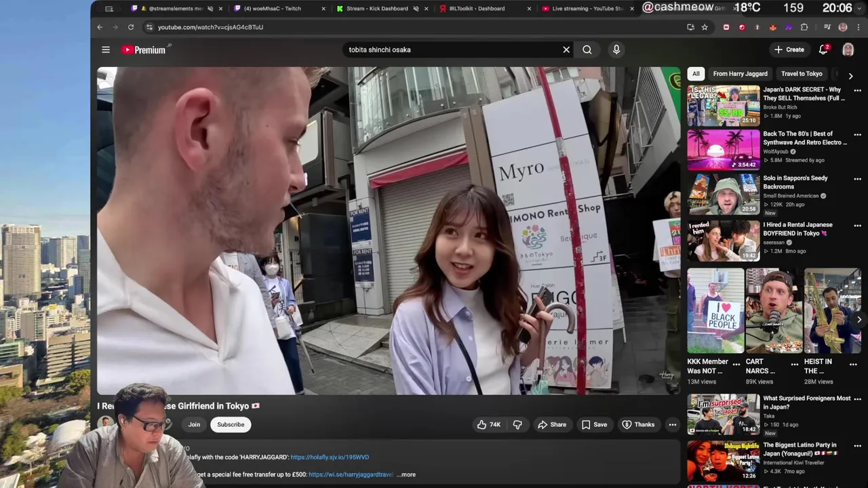This screenshot has width=868, height=488.
Task: Switch to 'Live streaming - YouTube Studio' tab
Action: pyautogui.click(x=587, y=9)
